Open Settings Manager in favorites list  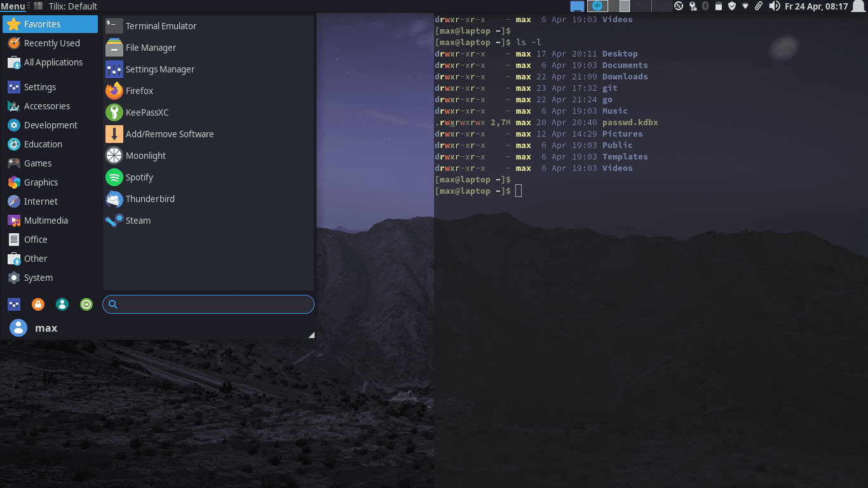click(209, 69)
